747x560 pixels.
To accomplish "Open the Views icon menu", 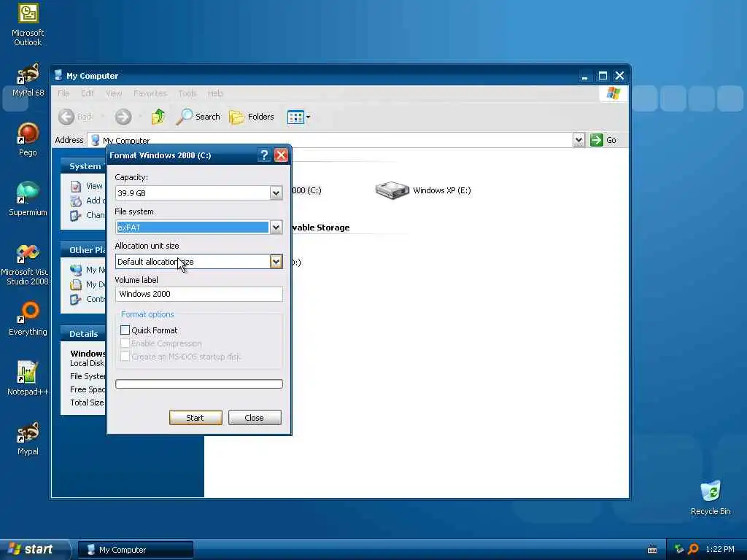I will point(295,117).
